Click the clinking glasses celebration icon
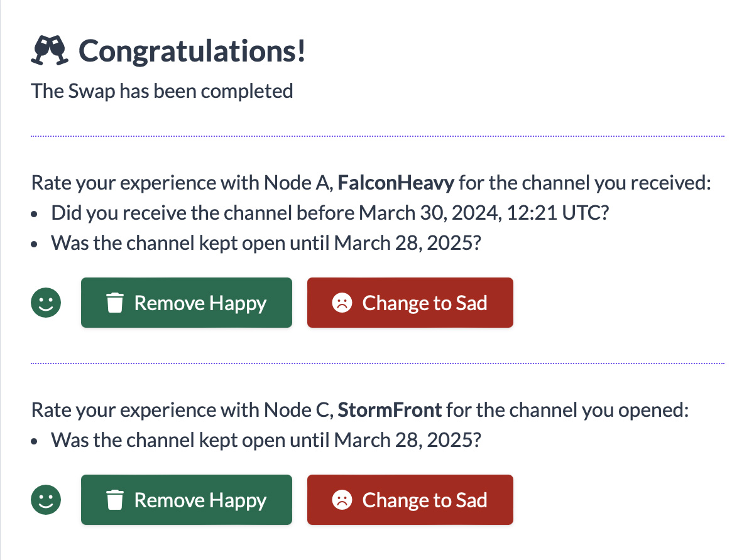The height and width of the screenshot is (560, 754). click(x=48, y=51)
